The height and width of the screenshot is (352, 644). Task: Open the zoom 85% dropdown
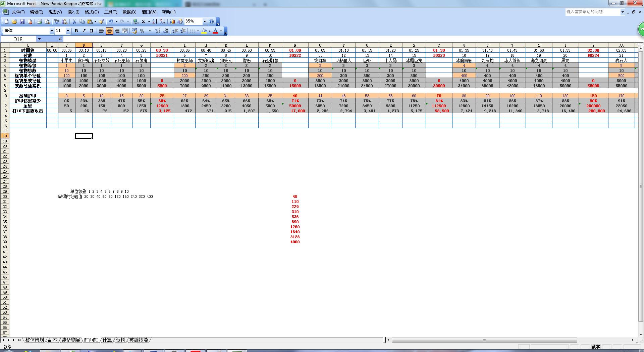(x=205, y=21)
